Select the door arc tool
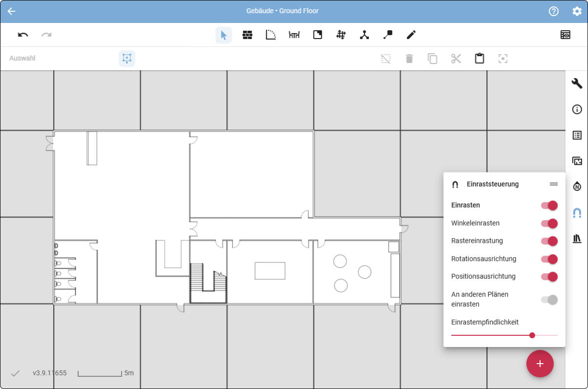The width and height of the screenshot is (588, 389). 271,35
